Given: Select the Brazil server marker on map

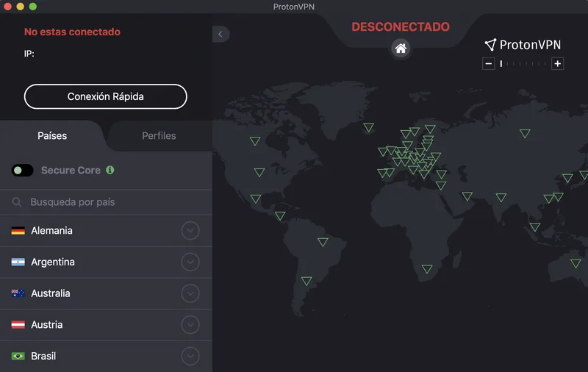Looking at the screenshot, I should tap(323, 242).
